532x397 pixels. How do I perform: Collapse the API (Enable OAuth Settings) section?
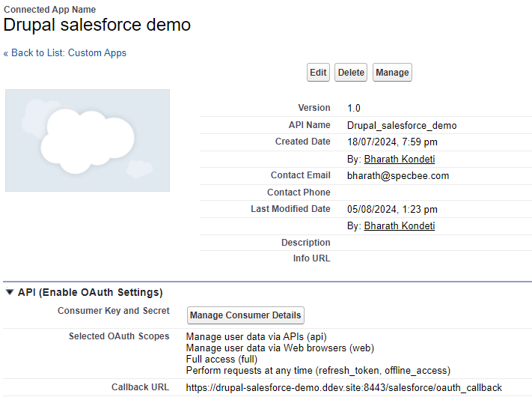tap(10, 292)
